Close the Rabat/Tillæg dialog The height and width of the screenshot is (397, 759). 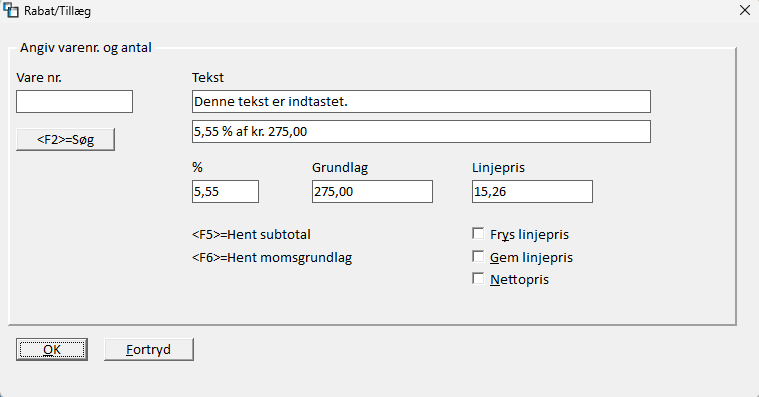(745, 10)
